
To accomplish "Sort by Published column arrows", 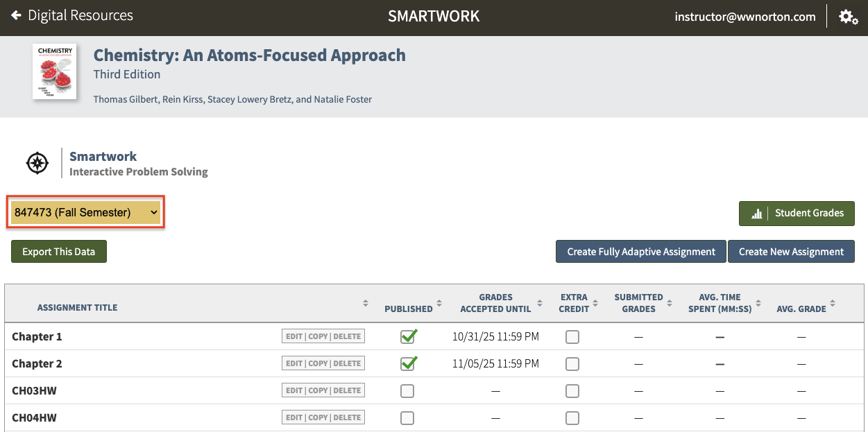I will (439, 303).
